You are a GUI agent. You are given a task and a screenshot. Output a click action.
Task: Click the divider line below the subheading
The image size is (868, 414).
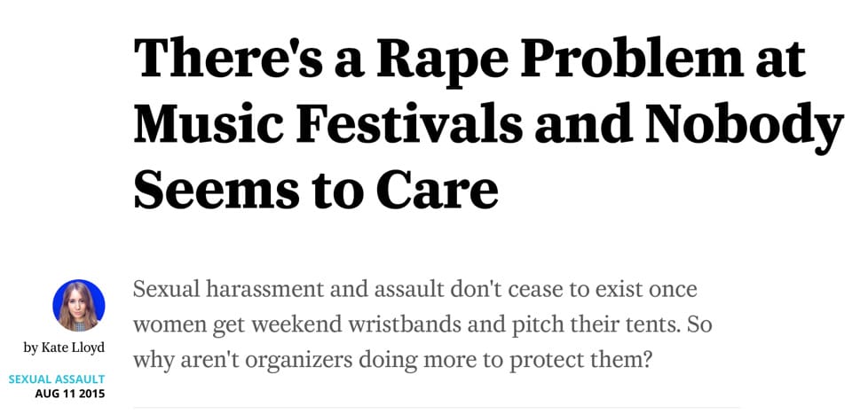(435, 407)
